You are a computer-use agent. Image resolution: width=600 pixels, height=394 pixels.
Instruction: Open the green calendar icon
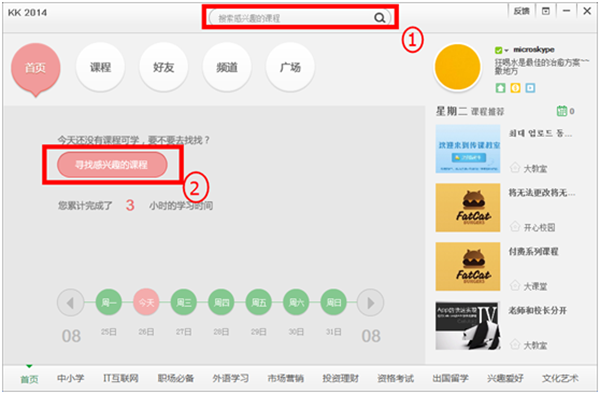(x=561, y=111)
